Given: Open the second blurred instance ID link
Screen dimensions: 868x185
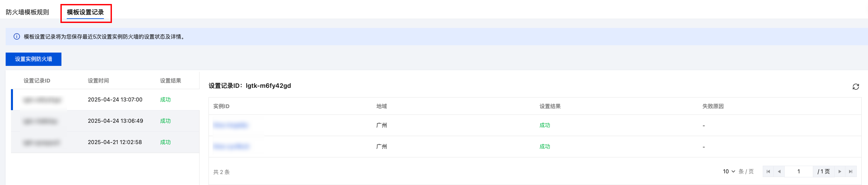Looking at the screenshot, I should pos(231,146).
